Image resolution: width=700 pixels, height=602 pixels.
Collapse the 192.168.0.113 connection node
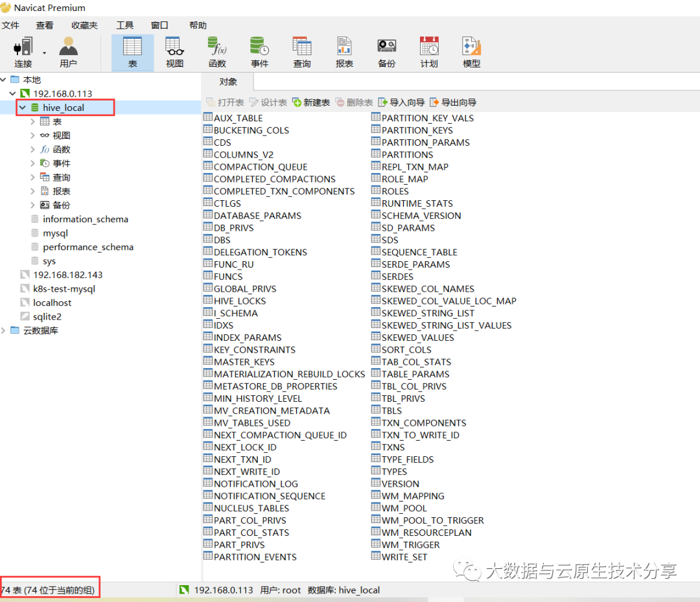[12, 93]
